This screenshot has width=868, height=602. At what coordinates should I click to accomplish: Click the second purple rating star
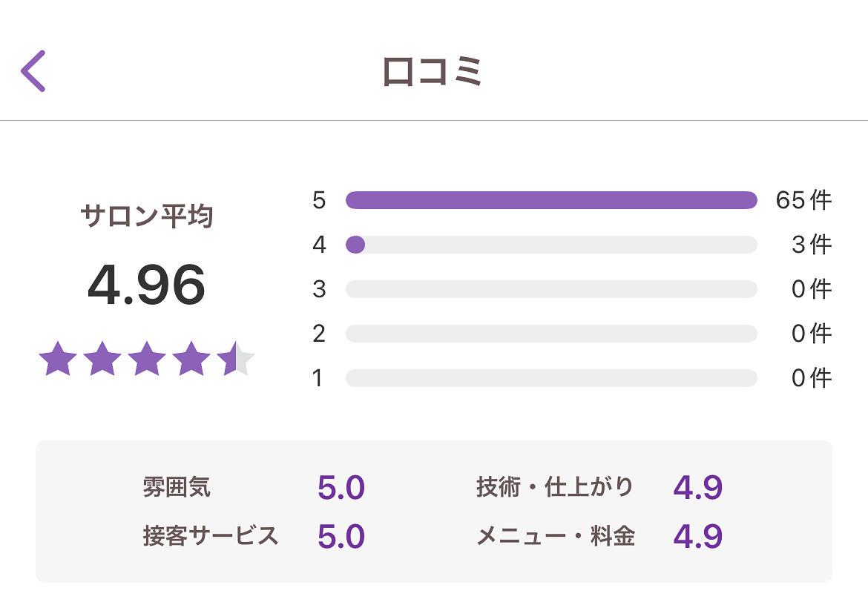pyautogui.click(x=102, y=360)
